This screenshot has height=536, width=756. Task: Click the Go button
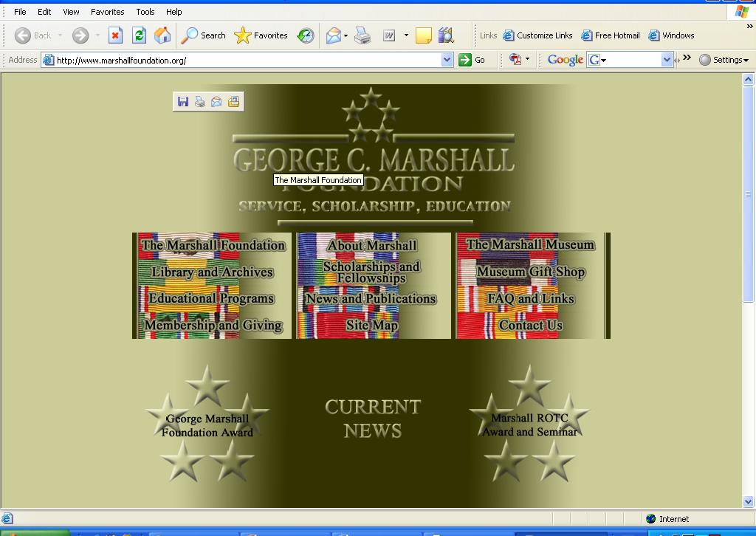click(472, 60)
